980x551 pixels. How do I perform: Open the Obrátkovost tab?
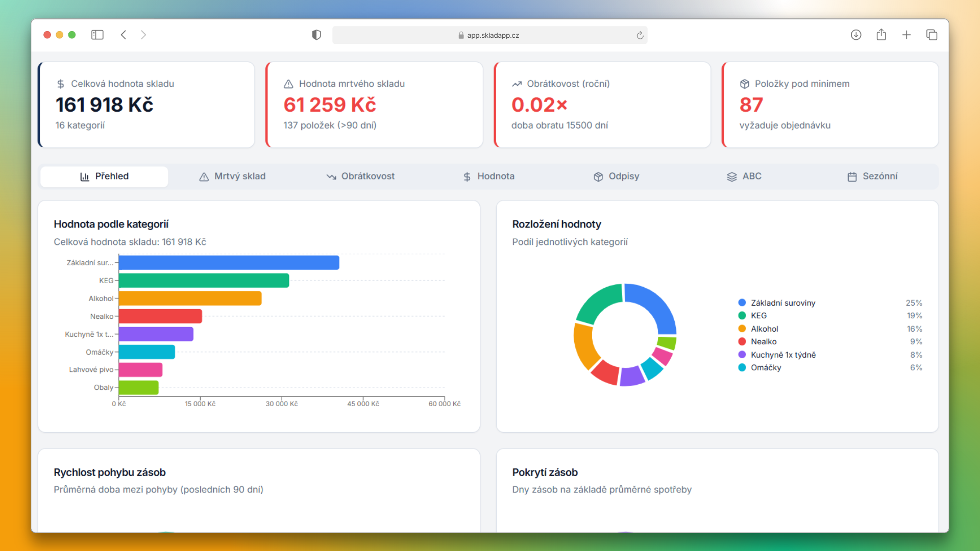pos(360,177)
